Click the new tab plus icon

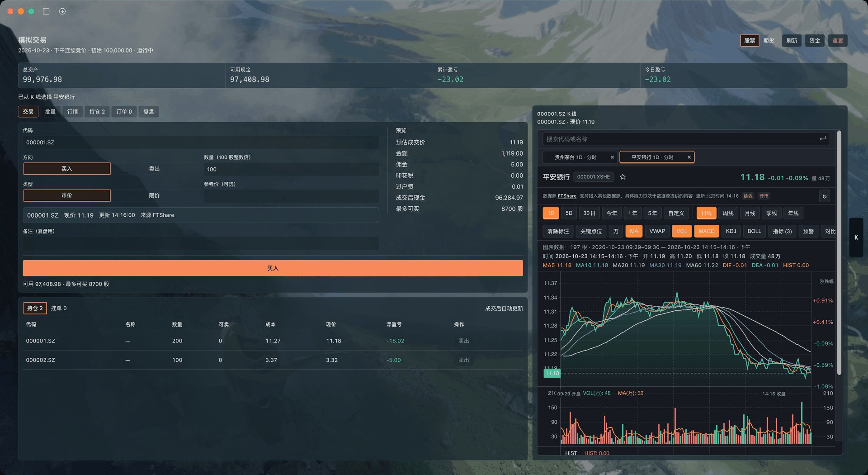[x=62, y=11]
